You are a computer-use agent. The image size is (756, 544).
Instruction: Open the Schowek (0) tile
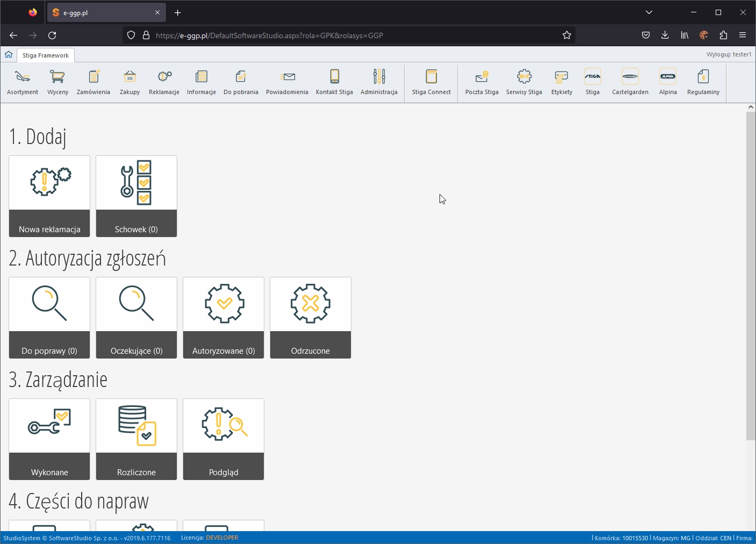coord(136,196)
